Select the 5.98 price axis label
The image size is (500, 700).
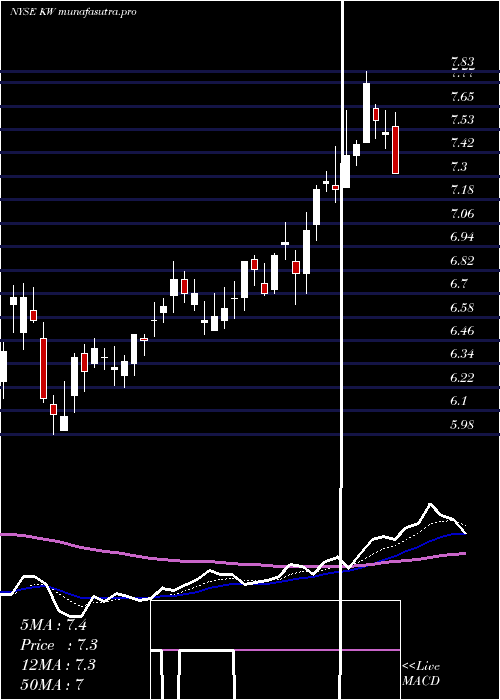click(x=462, y=424)
